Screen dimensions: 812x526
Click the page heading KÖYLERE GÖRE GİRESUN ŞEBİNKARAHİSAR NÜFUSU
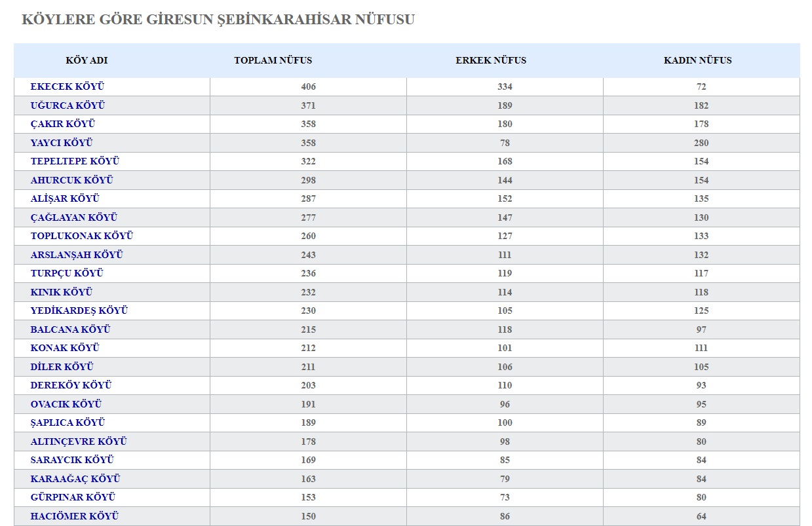[218, 20]
